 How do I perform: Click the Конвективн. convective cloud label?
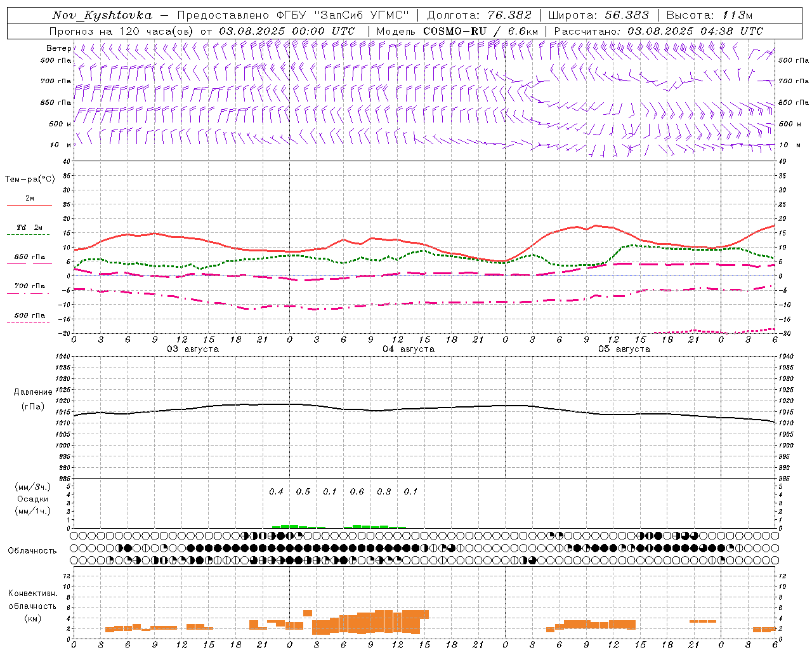pos(32,594)
